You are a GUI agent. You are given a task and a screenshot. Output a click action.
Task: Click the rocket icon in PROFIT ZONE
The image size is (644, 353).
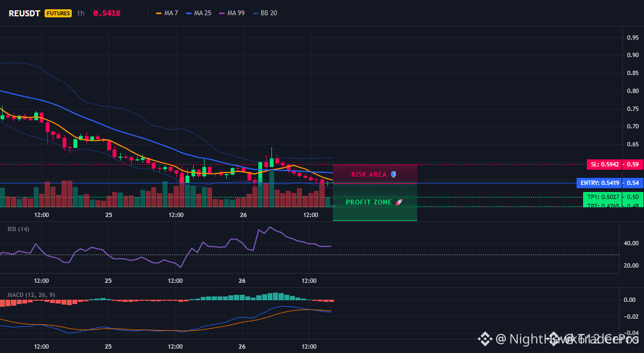pyautogui.click(x=399, y=202)
